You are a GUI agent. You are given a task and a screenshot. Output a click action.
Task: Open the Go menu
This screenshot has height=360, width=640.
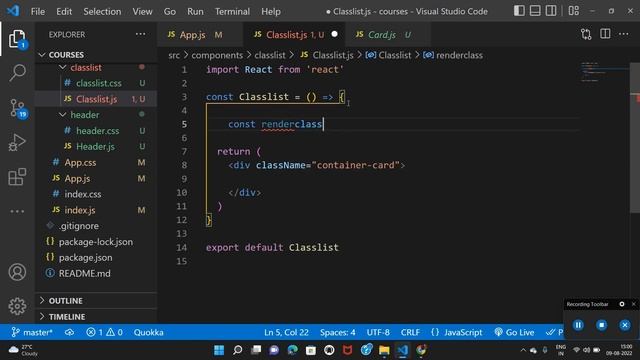point(170,11)
